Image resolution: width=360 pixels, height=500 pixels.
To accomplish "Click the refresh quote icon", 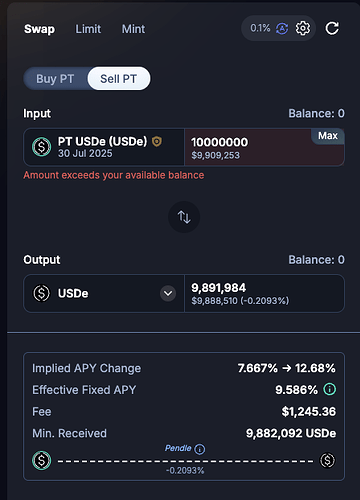I will 332,28.
